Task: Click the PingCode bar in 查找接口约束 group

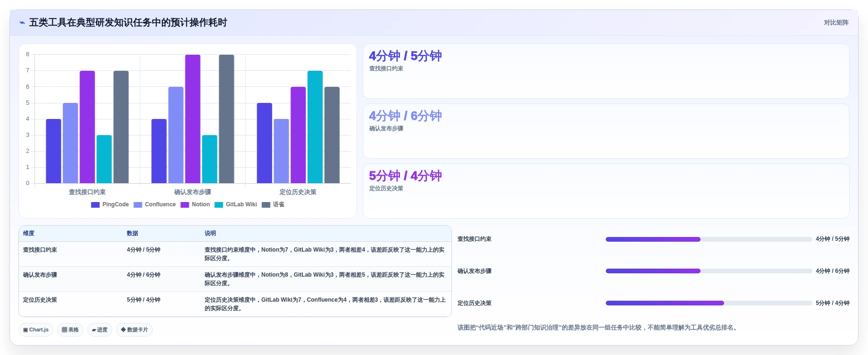Action: click(53, 151)
